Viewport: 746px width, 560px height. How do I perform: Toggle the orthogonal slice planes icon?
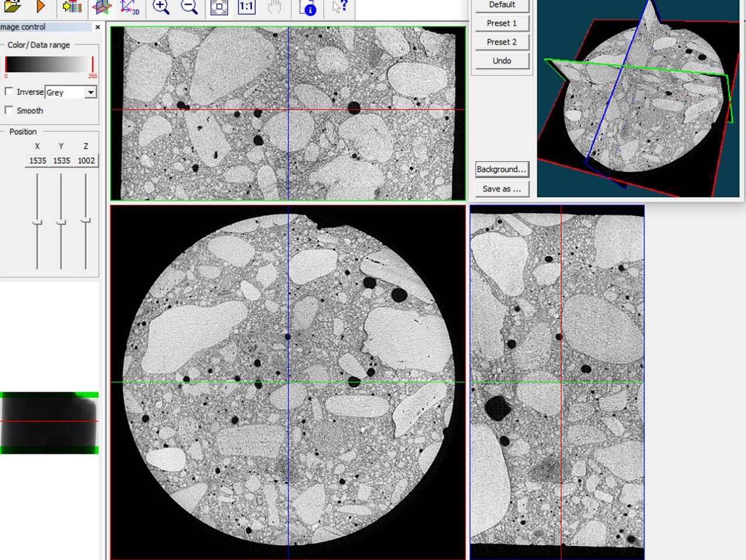click(x=102, y=7)
